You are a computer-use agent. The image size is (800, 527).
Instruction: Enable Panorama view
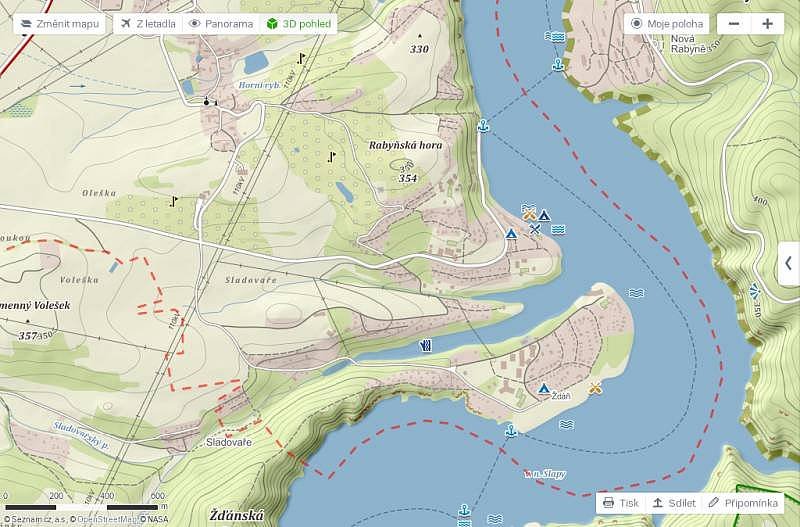(x=221, y=24)
